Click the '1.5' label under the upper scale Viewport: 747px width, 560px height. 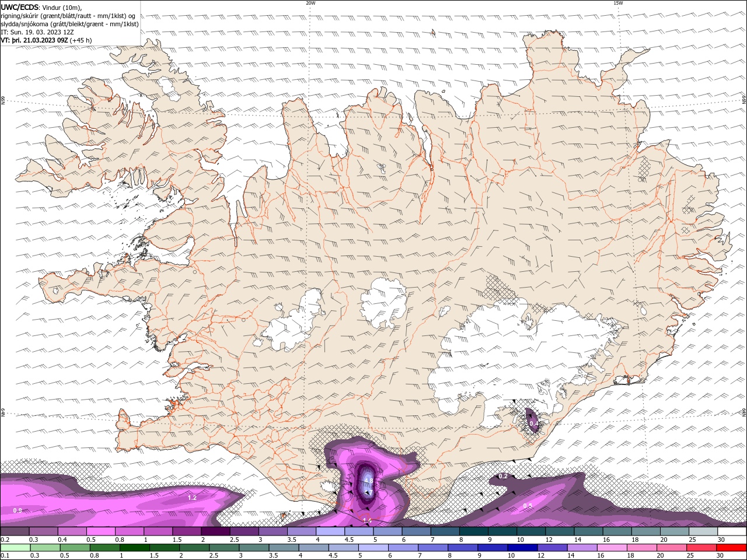coord(176,540)
